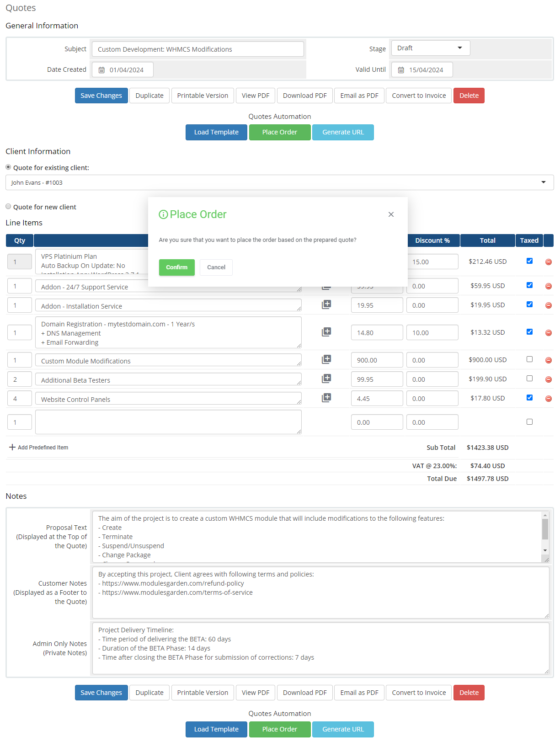The height and width of the screenshot is (742, 560).
Task: Click the Proposal Text scrollbar down arrow
Action: (545, 550)
